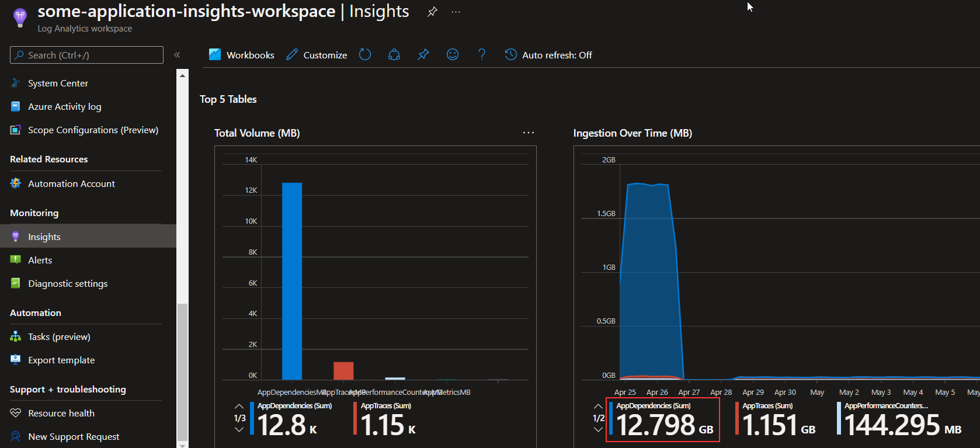This screenshot has height=448, width=980.
Task: Open help with the question mark icon
Action: click(x=482, y=54)
